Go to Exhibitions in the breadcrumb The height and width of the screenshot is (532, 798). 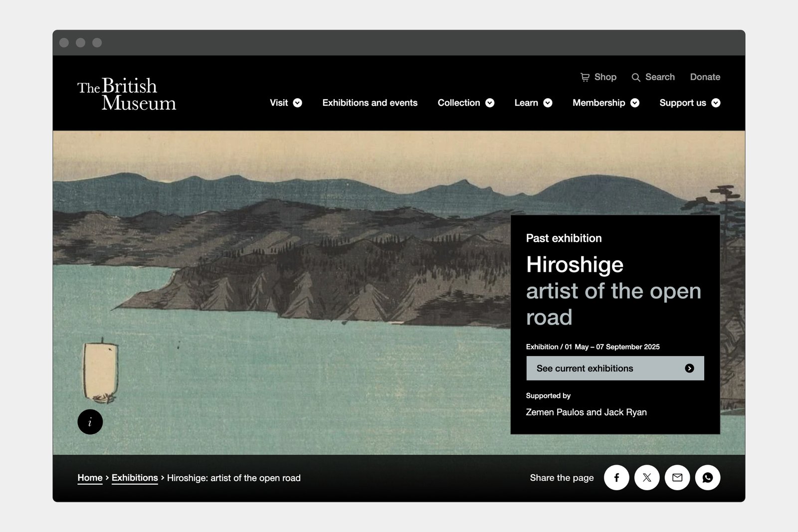[135, 478]
